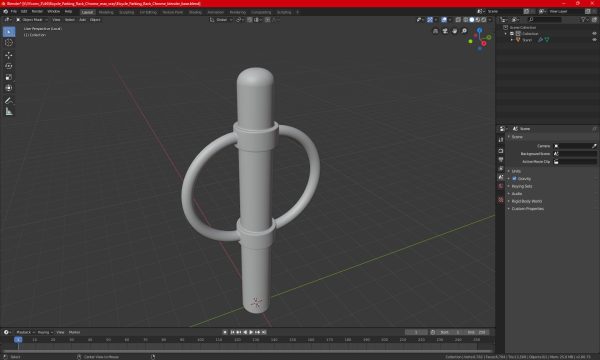Image resolution: width=600 pixels, height=360 pixels.
Task: Open the File menu
Action: [13, 11]
